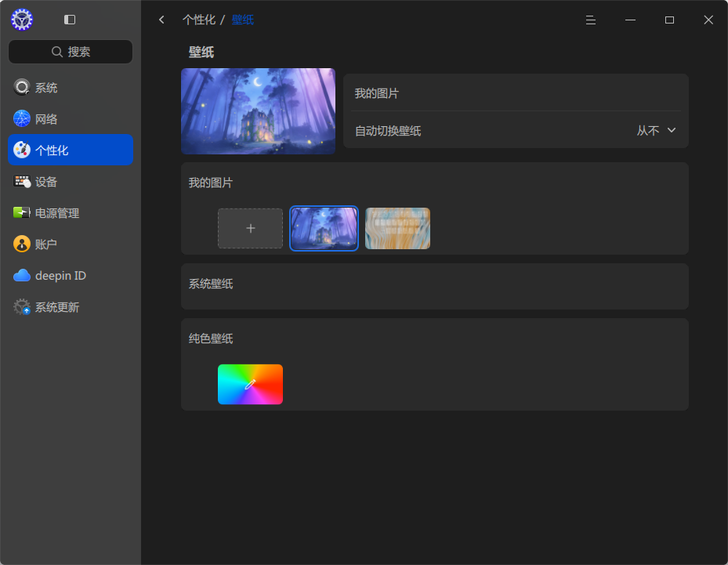Viewport: 728px width, 565px height.
Task: Click 个性化 label in sidebar
Action: click(52, 150)
